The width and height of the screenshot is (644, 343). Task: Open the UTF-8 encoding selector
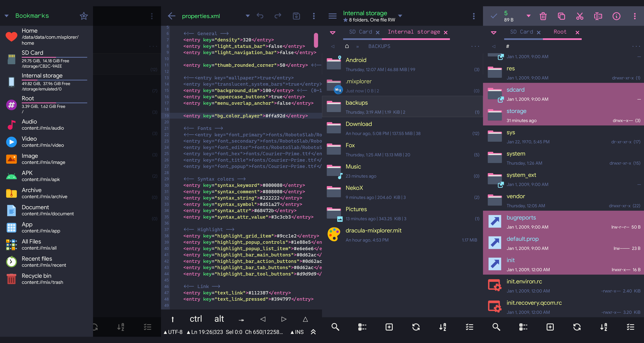pyautogui.click(x=173, y=332)
